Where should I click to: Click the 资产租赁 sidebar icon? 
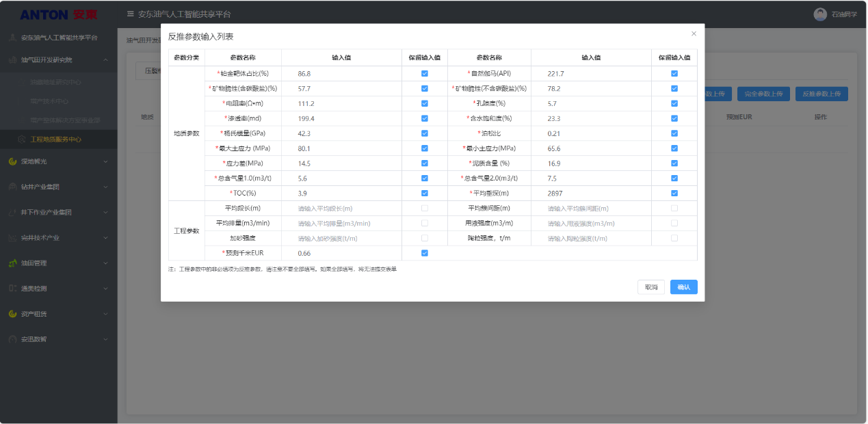pos(13,314)
